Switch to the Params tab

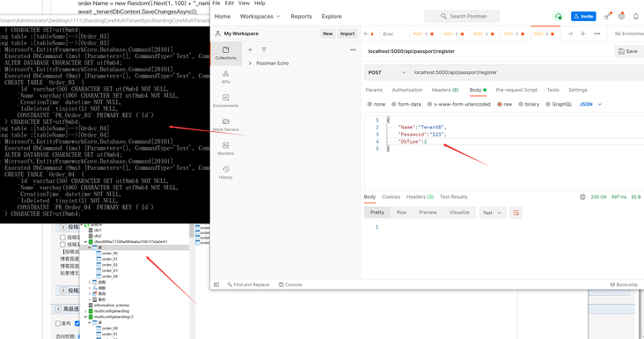coord(374,90)
